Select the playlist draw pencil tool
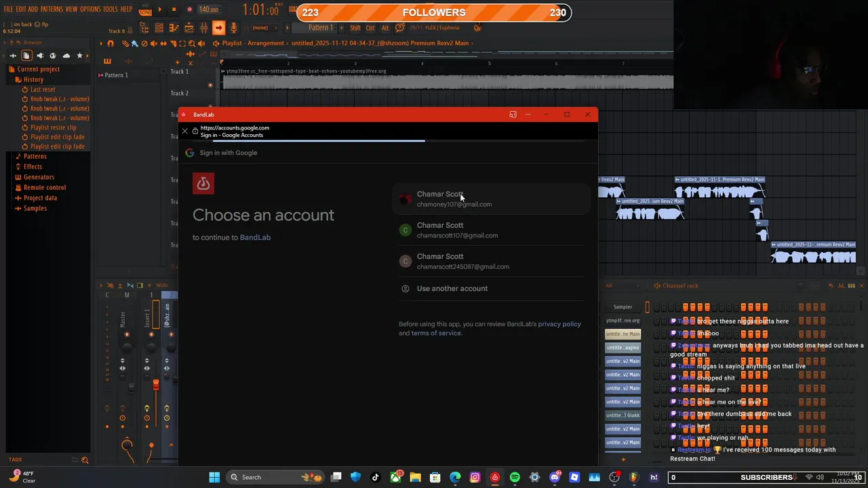The height and width of the screenshot is (488, 868). [125, 43]
